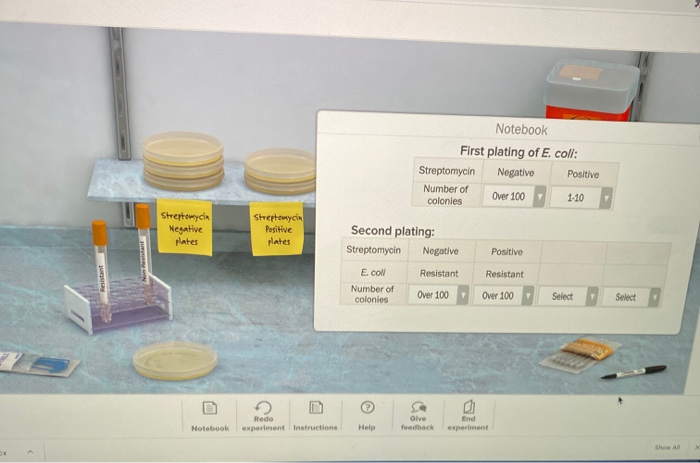Click the Streptomycin Positive plates stack
Image resolution: width=700 pixels, height=463 pixels.
point(280,171)
